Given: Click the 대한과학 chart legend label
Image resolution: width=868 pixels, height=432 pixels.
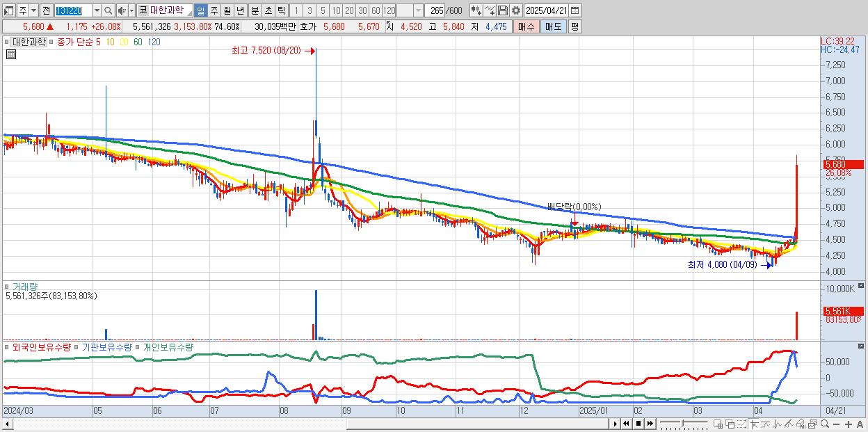Looking at the screenshot, I should [x=28, y=42].
